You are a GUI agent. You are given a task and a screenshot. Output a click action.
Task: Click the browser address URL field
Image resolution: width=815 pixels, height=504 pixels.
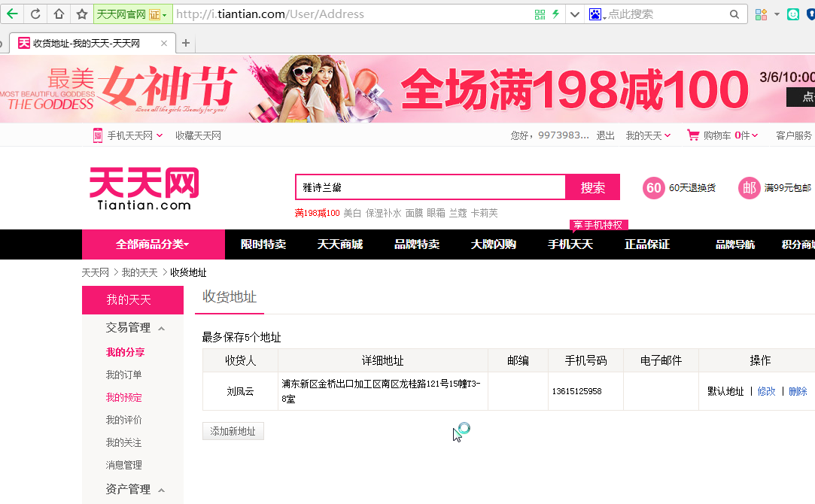coord(352,14)
